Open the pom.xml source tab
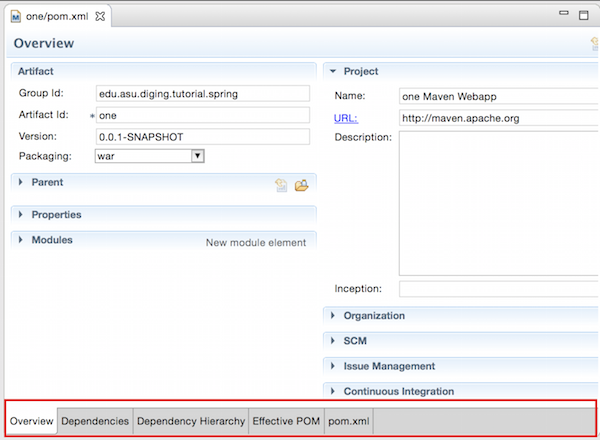 click(x=349, y=421)
